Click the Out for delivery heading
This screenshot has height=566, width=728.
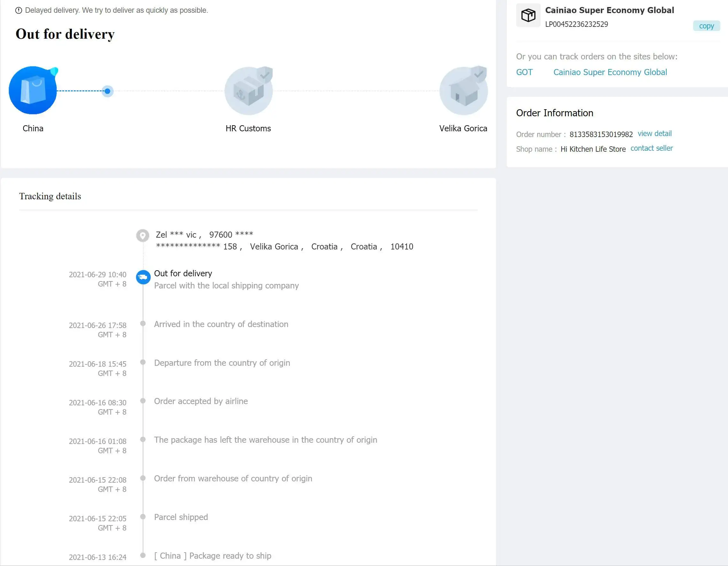click(65, 34)
